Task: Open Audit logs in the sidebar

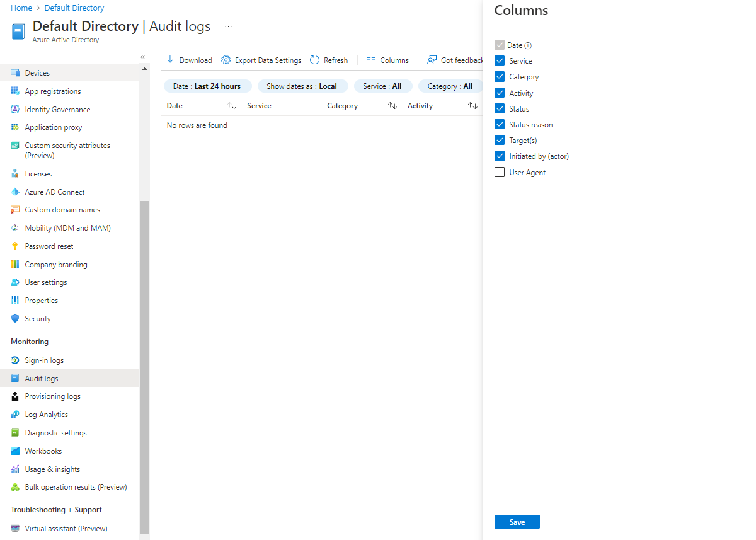Action: tap(69, 378)
